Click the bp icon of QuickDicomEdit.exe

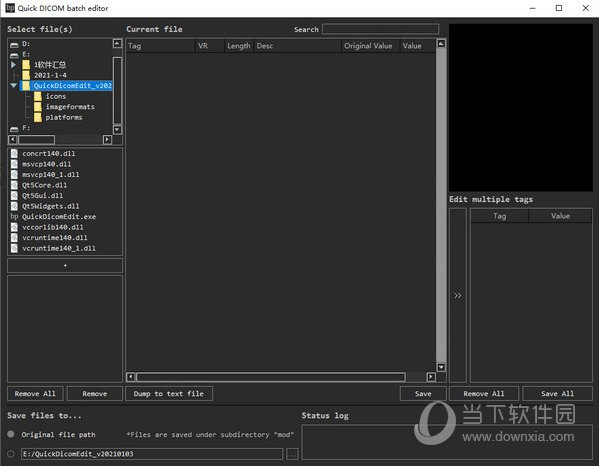tap(14, 217)
